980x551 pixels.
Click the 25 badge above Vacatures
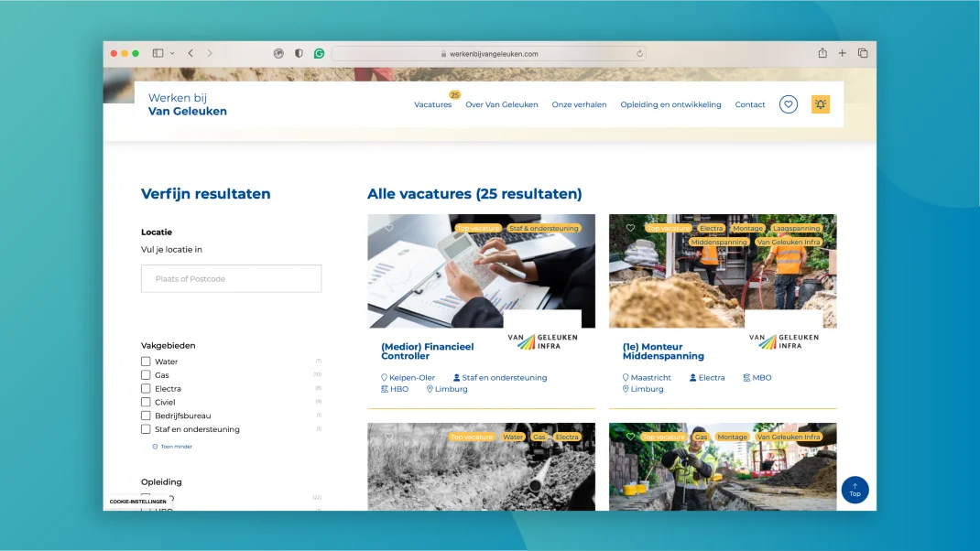[455, 95]
